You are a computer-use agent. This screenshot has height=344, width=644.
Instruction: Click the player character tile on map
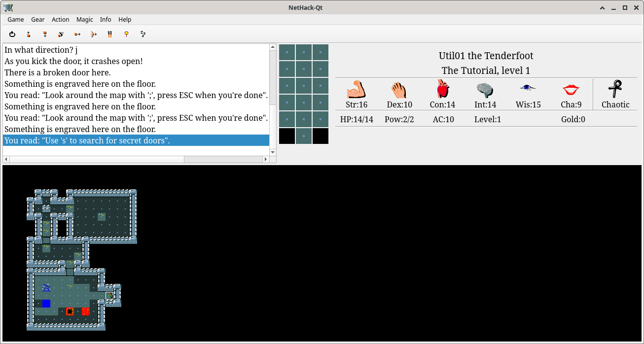coord(109,295)
